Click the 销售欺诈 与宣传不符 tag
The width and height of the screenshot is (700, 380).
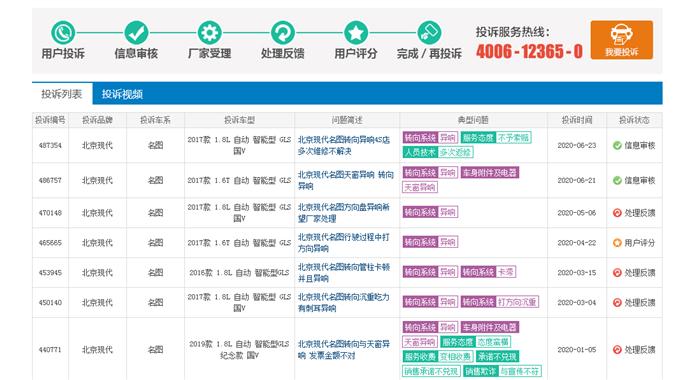[x=502, y=372]
